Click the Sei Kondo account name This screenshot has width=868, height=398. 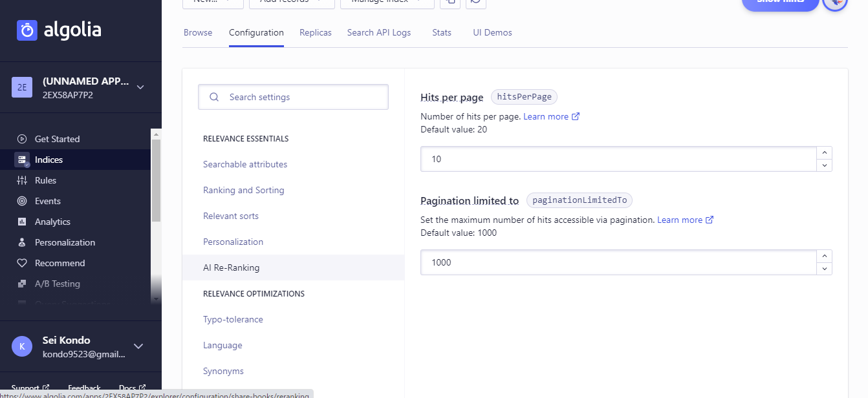coord(67,340)
